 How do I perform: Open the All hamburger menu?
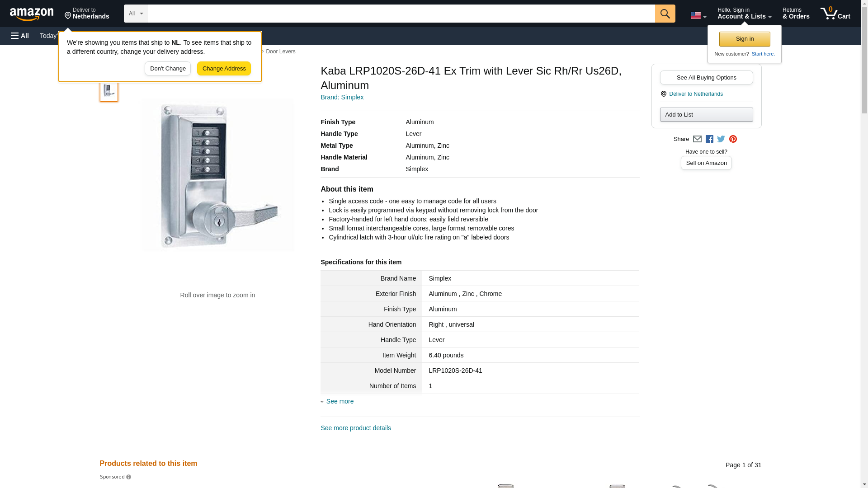point(20,36)
